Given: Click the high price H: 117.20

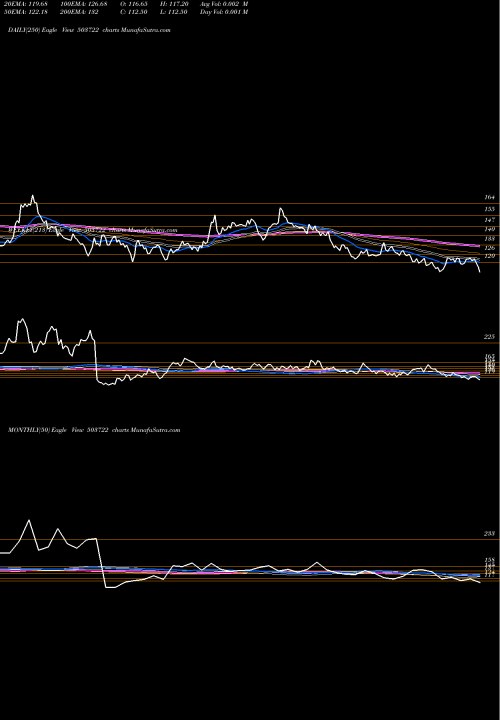Looking at the screenshot, I should coord(172,4).
